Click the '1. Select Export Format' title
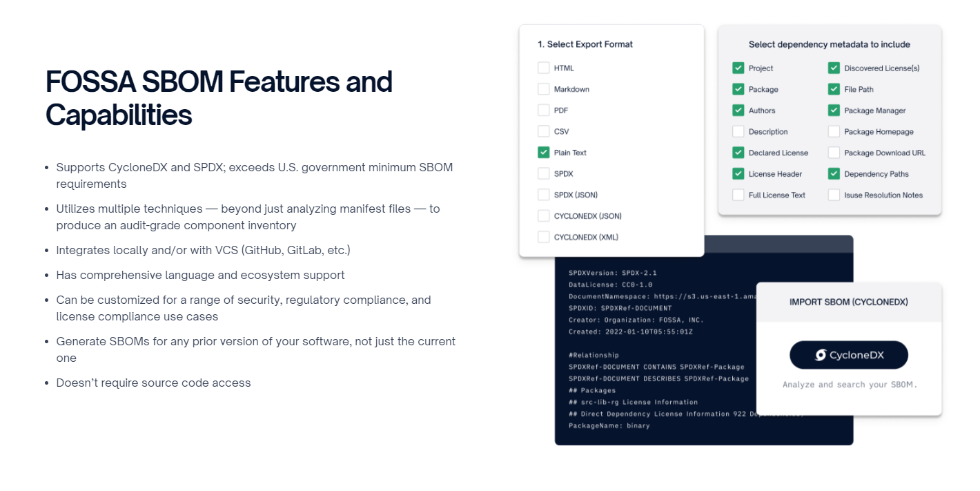This screenshot has height=491, width=980. [x=585, y=44]
